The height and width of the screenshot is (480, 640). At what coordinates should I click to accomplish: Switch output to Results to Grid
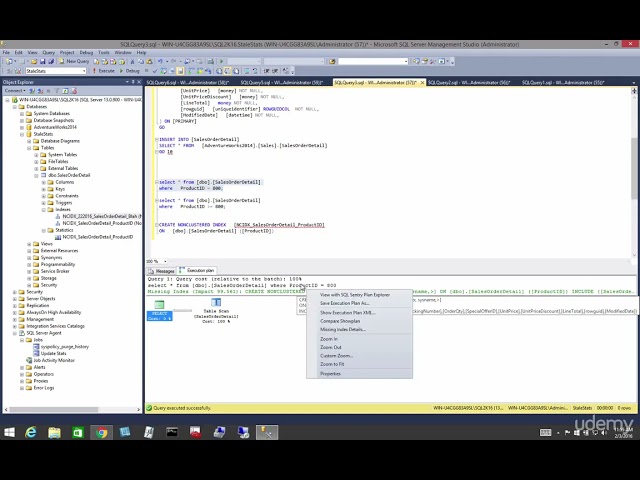(x=227, y=71)
